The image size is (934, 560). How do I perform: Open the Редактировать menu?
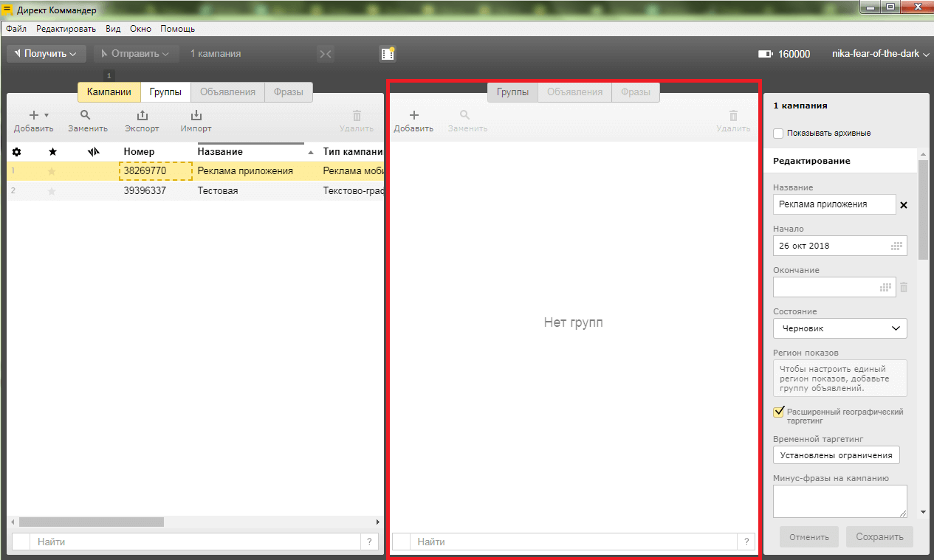(66, 29)
